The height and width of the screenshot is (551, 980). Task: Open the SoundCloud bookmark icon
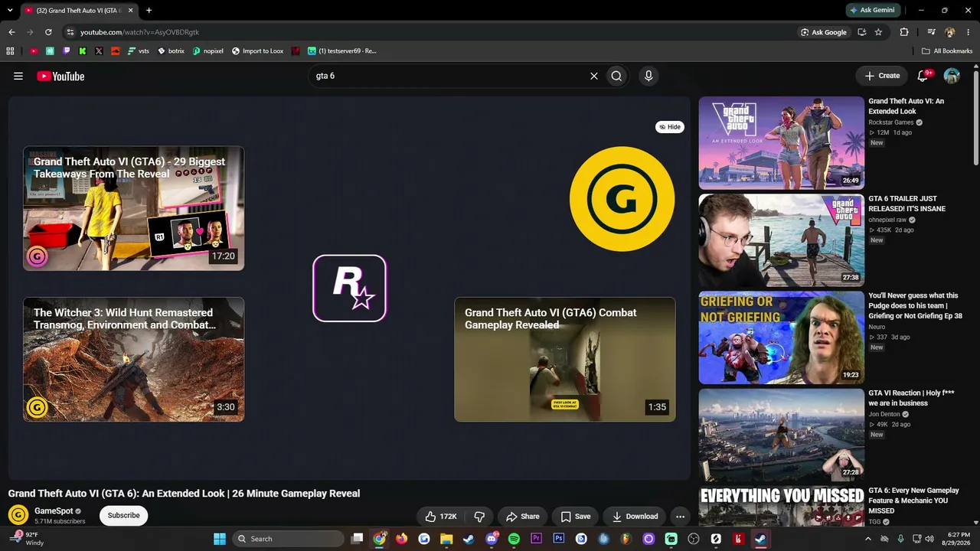coord(116,51)
